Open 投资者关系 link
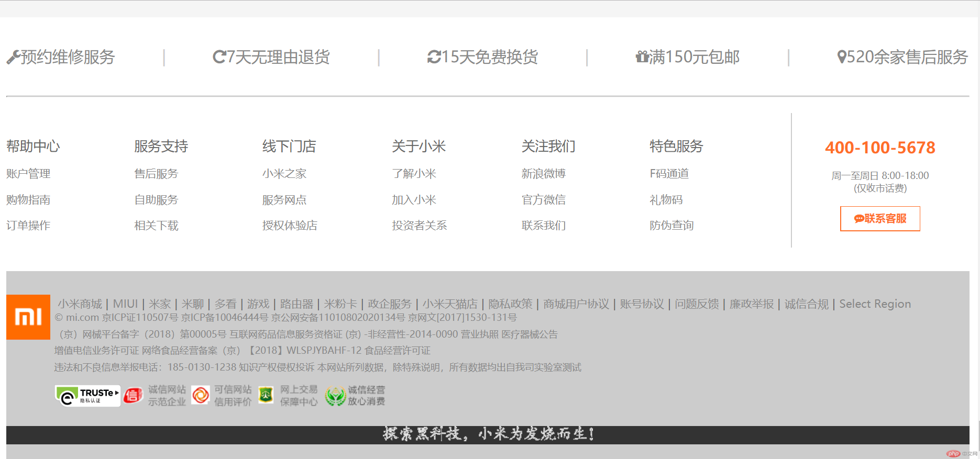This screenshot has height=459, width=980. [419, 226]
